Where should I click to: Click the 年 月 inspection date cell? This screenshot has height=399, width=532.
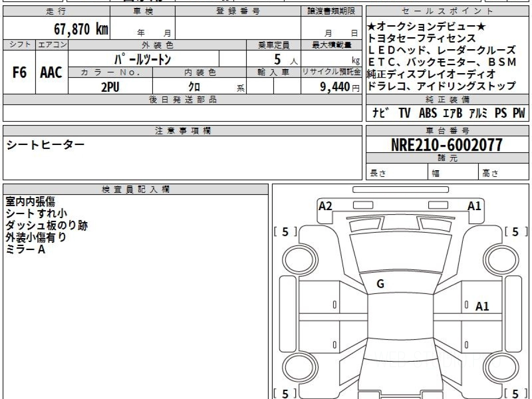(x=143, y=28)
